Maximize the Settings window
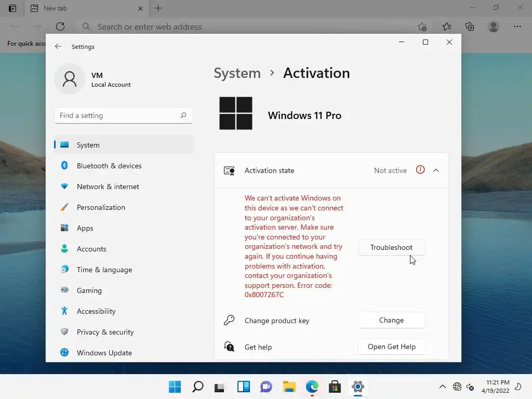The image size is (532, 399). click(x=425, y=42)
